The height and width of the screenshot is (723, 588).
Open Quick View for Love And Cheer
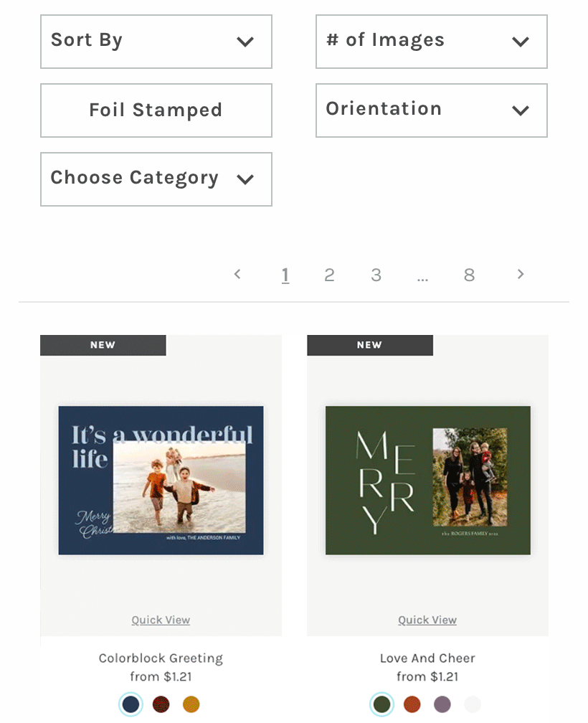coord(427,620)
